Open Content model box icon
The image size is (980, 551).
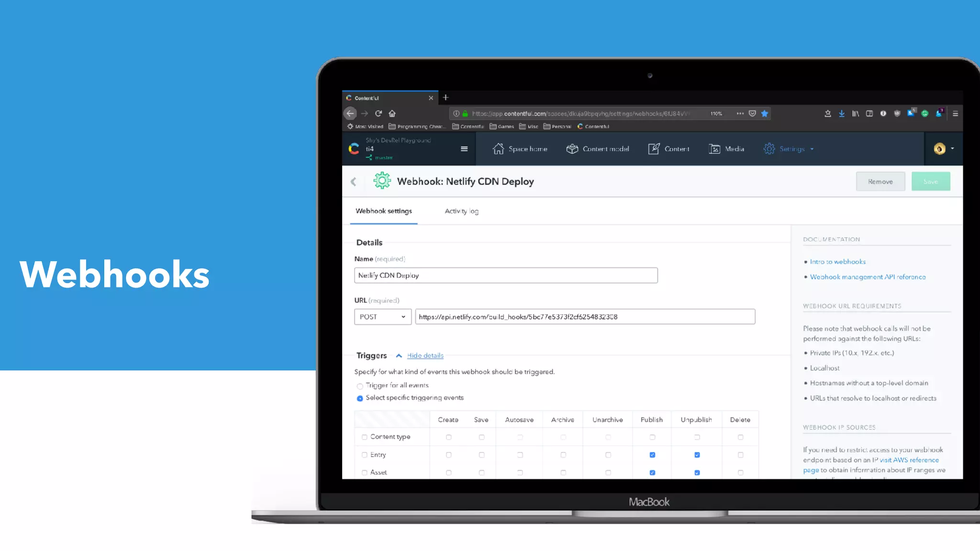point(572,149)
